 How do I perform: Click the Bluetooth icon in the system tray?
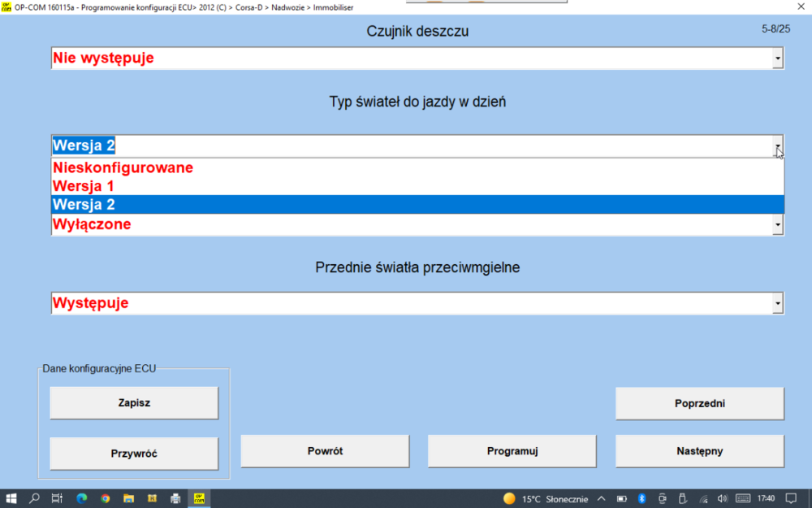(641, 498)
